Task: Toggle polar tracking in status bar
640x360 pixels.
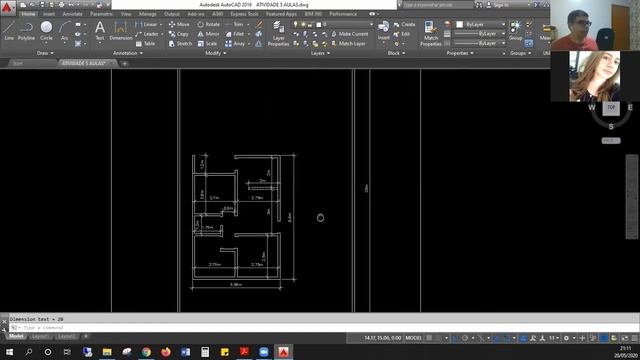Action: (465, 338)
